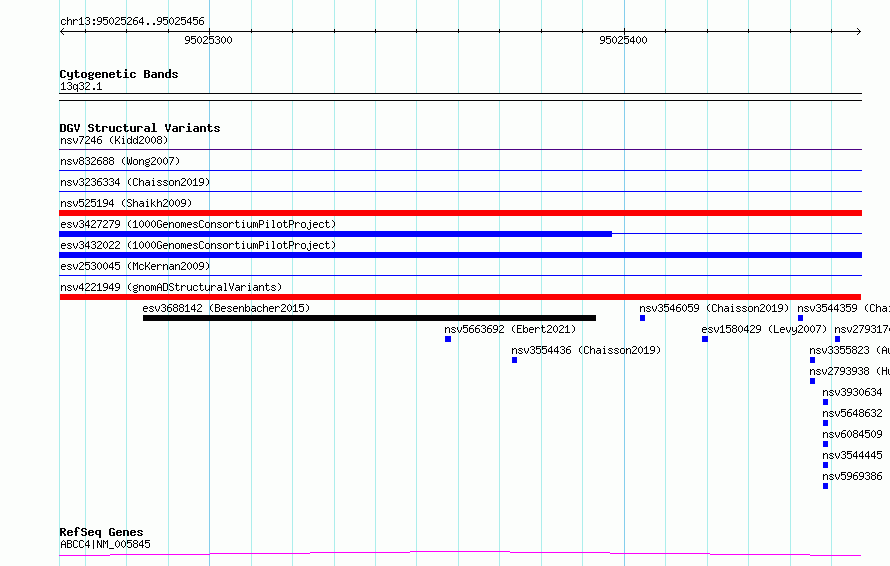Open nsv3554436 (Chaisson2019) variant label
Image resolution: width=890 pixels, height=566 pixels.
coord(586,350)
